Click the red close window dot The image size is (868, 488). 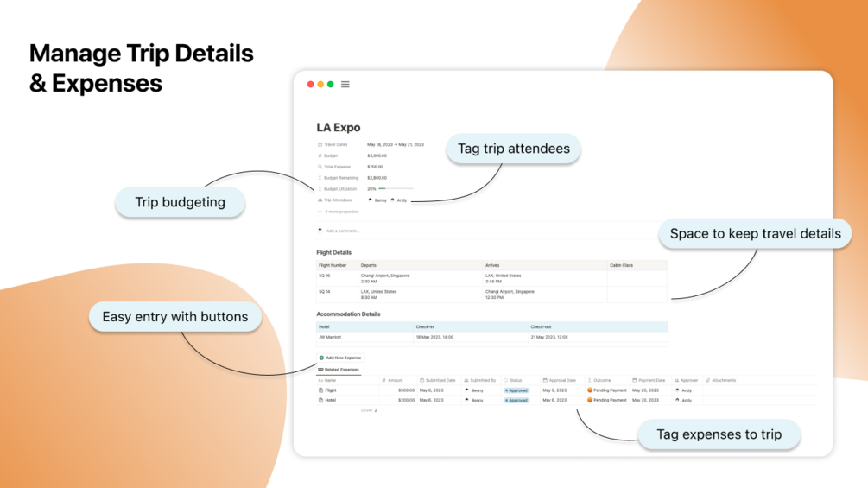[x=311, y=84]
